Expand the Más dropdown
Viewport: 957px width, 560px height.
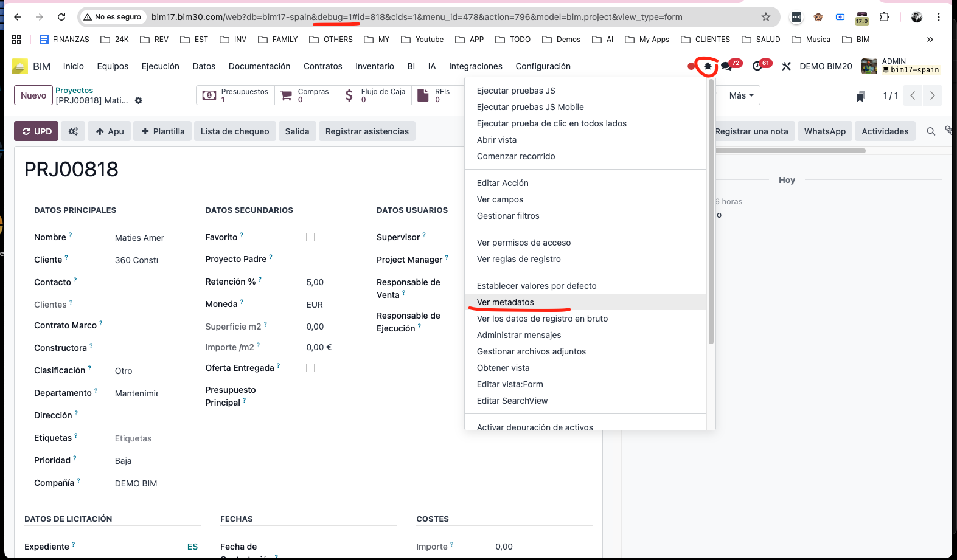[742, 95]
